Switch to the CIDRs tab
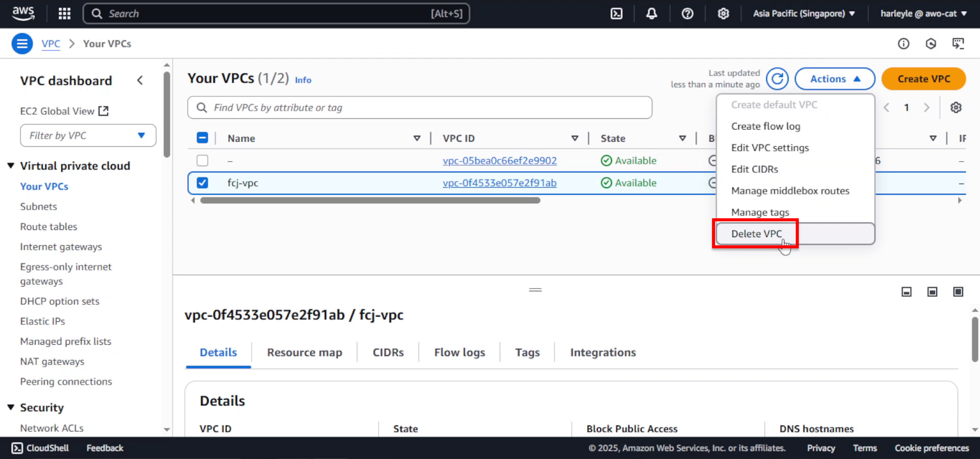This screenshot has height=459, width=980. coord(388,352)
